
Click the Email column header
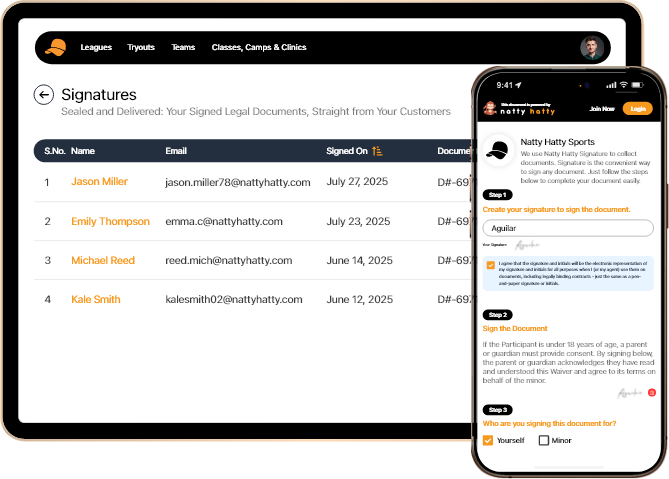(x=176, y=151)
